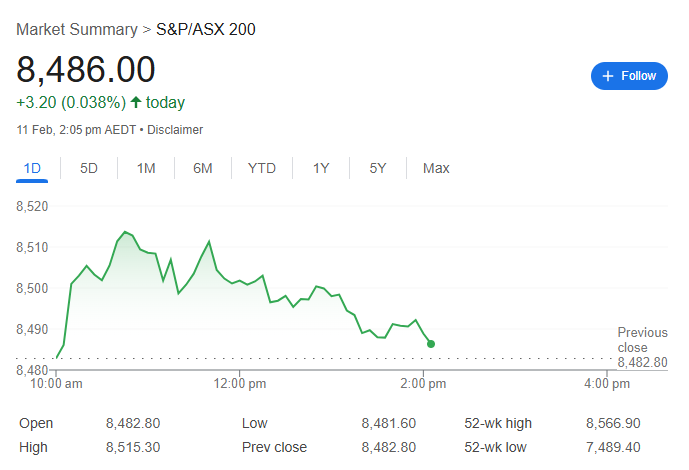
Task: Click the plus icon in Follow button
Action: point(608,76)
